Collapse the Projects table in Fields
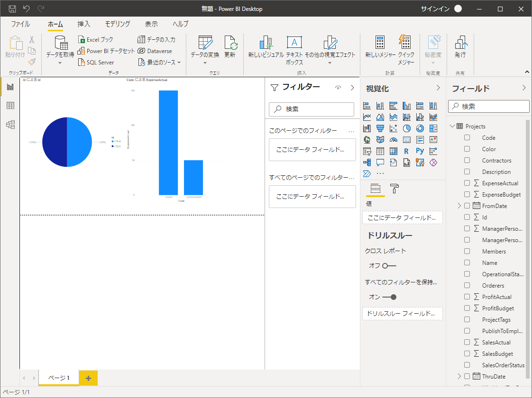The image size is (532, 398). (452, 126)
